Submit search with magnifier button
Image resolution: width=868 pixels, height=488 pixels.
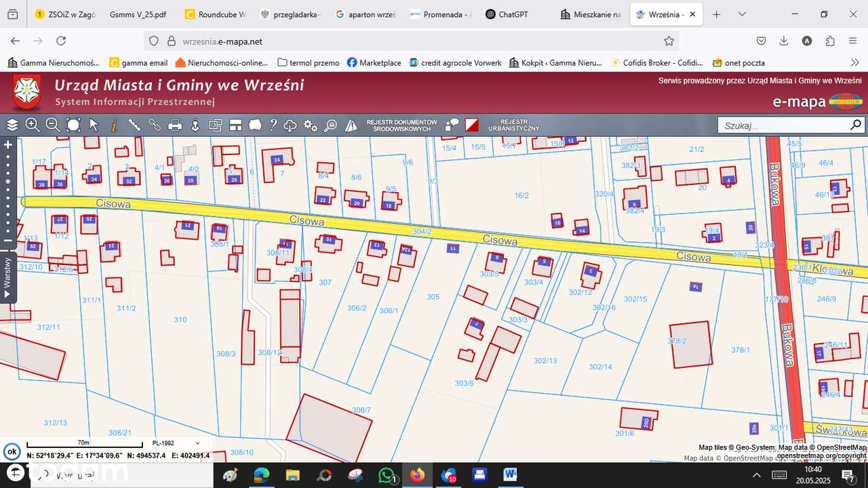[x=856, y=125]
